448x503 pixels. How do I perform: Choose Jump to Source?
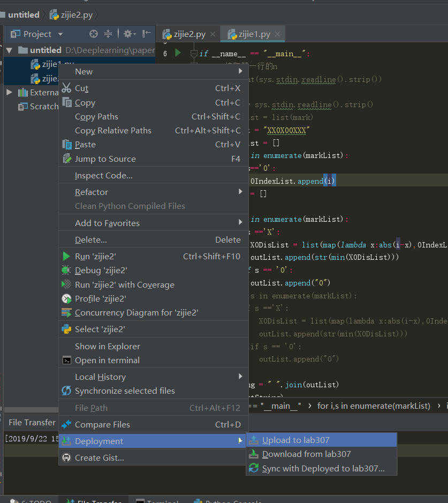pos(154,159)
